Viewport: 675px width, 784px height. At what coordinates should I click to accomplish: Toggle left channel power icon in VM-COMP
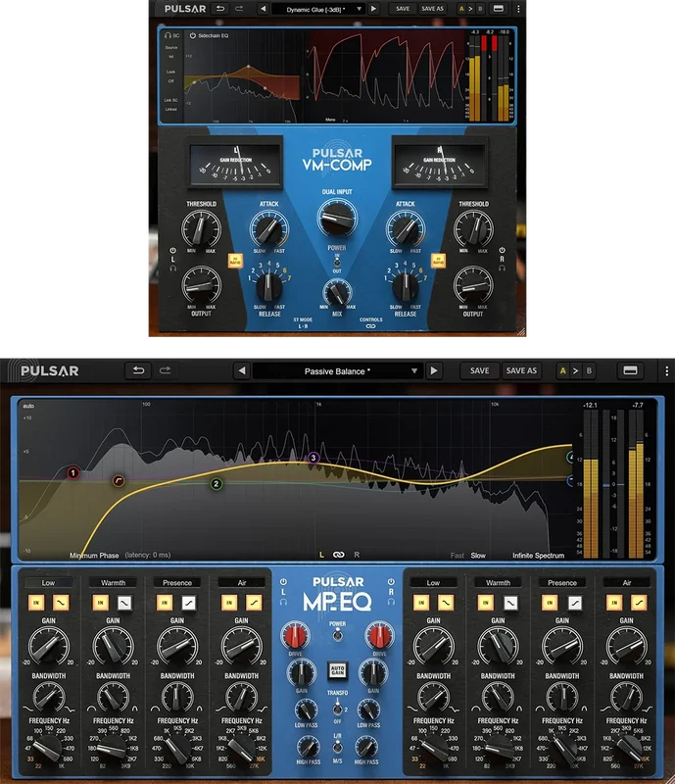pos(173,251)
